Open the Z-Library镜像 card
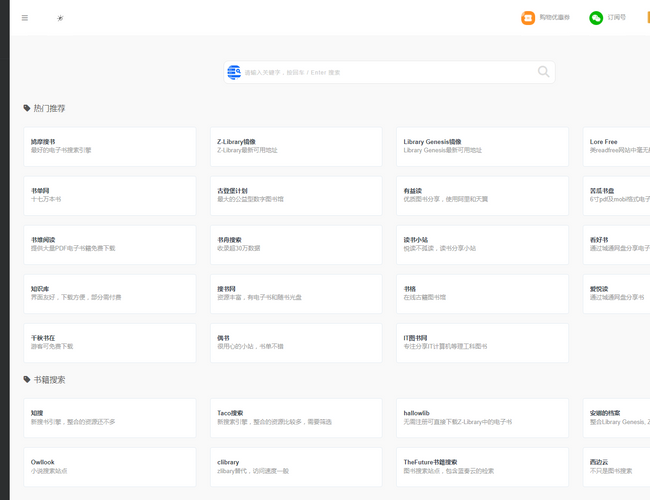The height and width of the screenshot is (500, 650). pos(296,147)
